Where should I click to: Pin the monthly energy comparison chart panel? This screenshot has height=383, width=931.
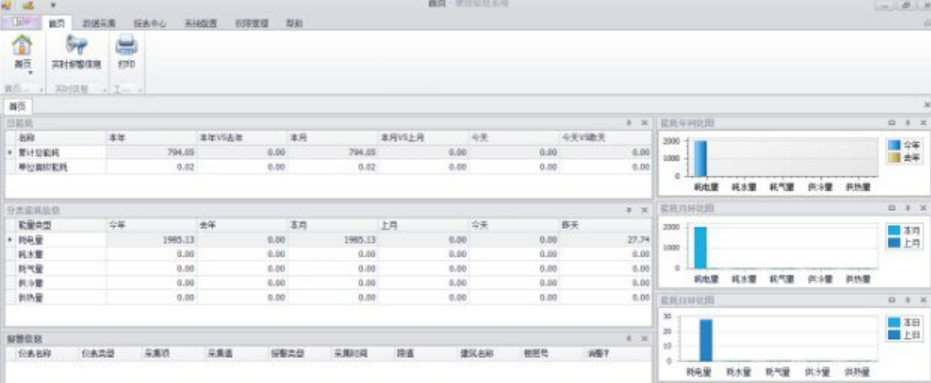point(907,208)
